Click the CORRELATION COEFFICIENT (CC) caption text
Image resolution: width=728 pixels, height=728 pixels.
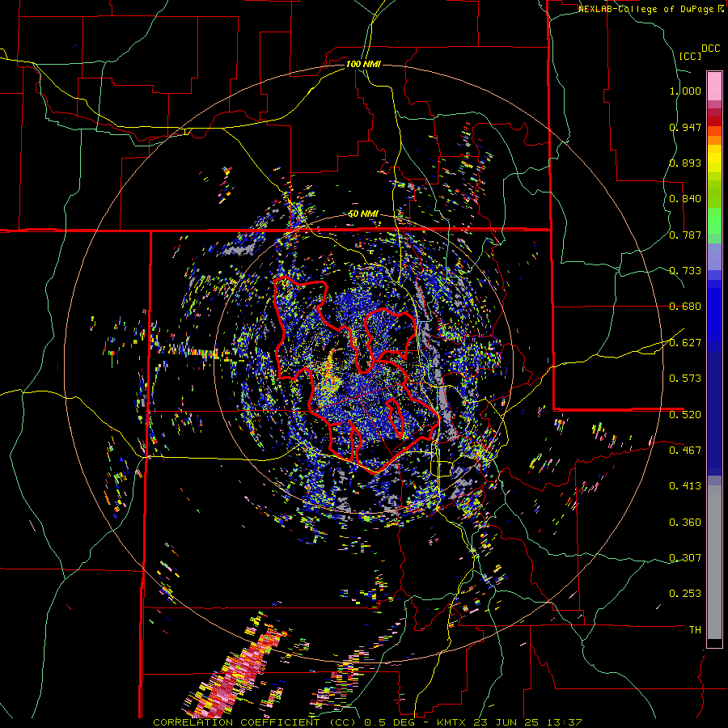point(255,722)
